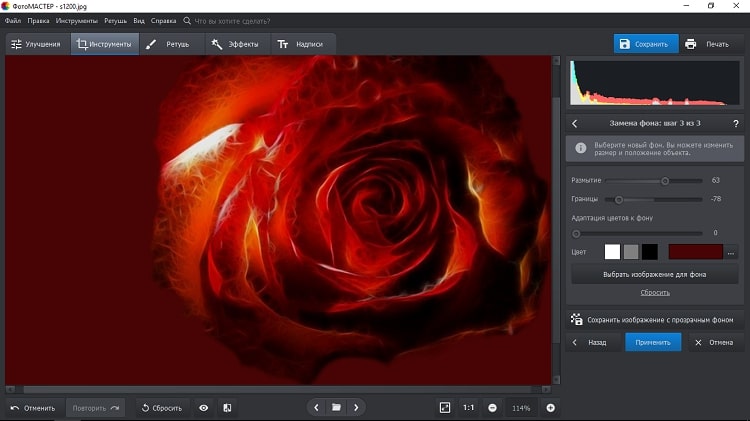Open the zoom percentage 114% field
750x421 pixels.
point(521,408)
